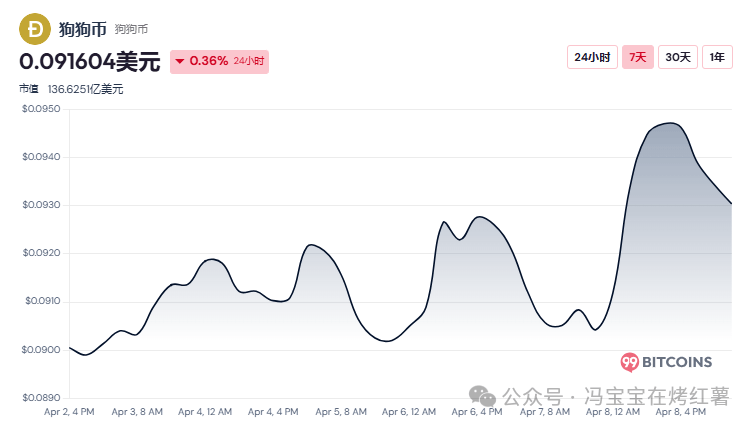Screen dimensions: 754x427
Task: Show the 30天 price chart
Action: [678, 57]
